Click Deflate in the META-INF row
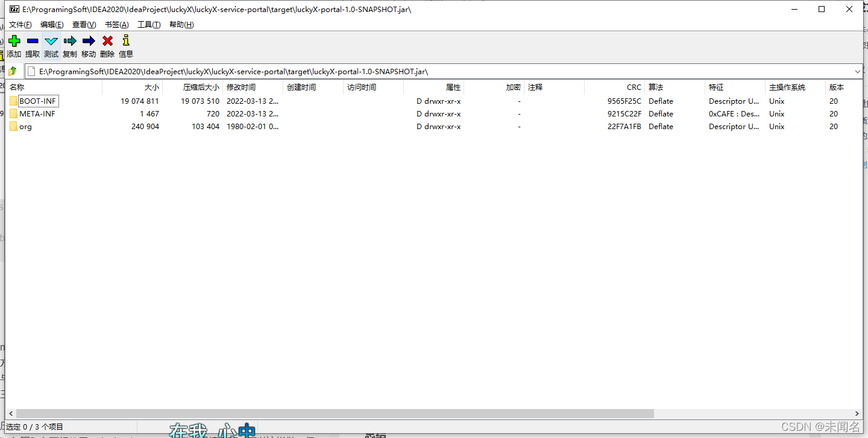868x438 pixels. 661,114
